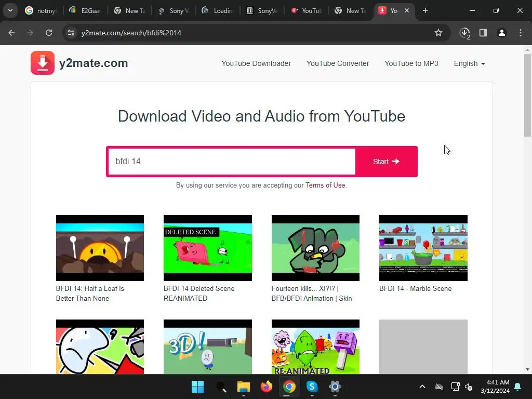Click the y2mate.com site title
The width and height of the screenshot is (532, 399).
pyautogui.click(x=94, y=63)
